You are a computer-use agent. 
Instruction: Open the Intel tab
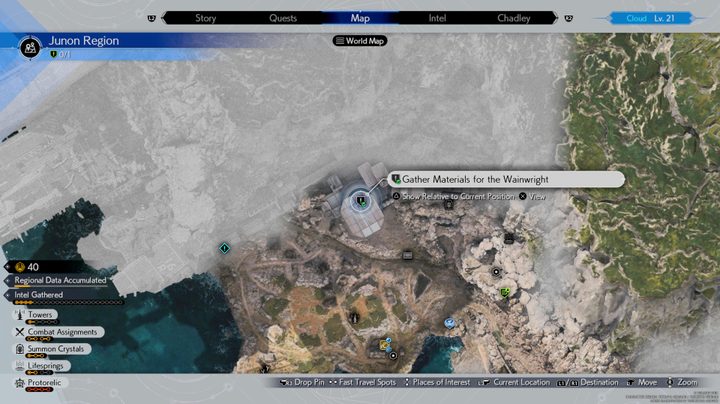click(437, 18)
